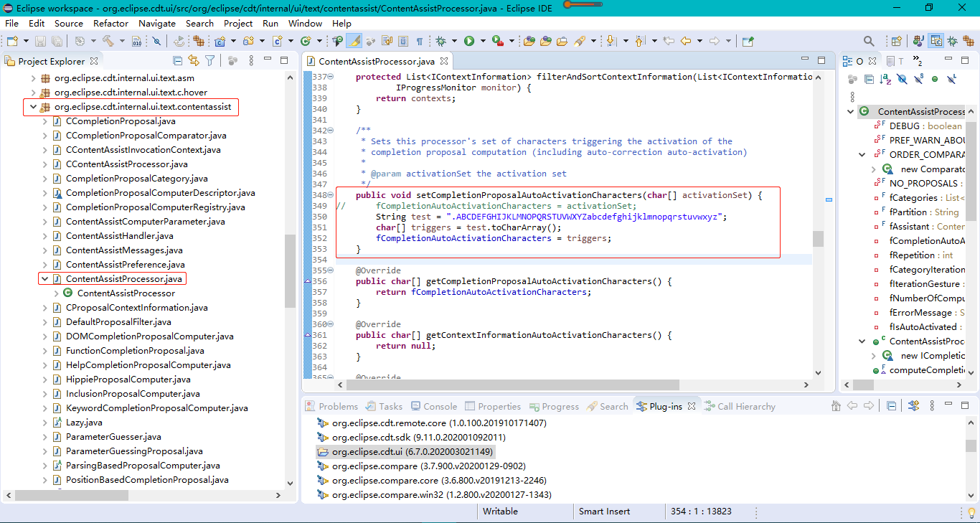Open the Run dropdown arrow

click(x=483, y=41)
